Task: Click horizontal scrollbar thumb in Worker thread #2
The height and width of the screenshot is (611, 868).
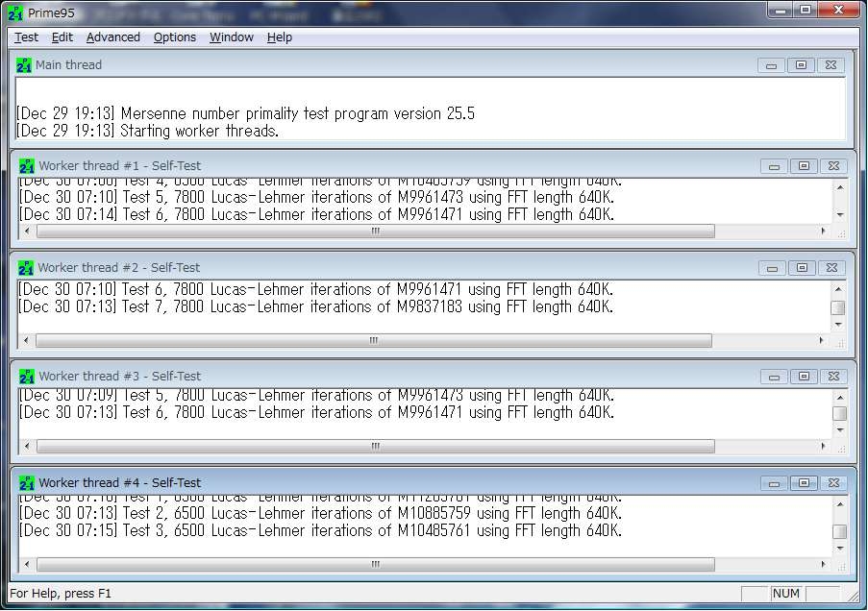Action: point(374,340)
